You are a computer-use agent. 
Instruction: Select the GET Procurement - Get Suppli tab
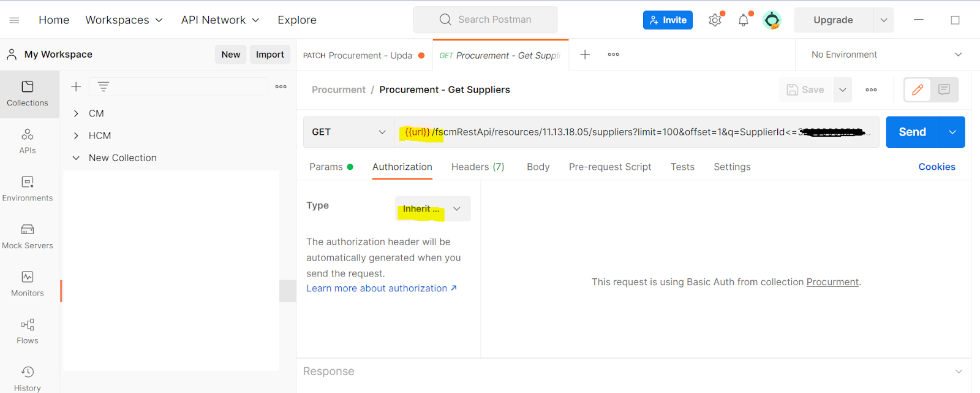coord(500,55)
